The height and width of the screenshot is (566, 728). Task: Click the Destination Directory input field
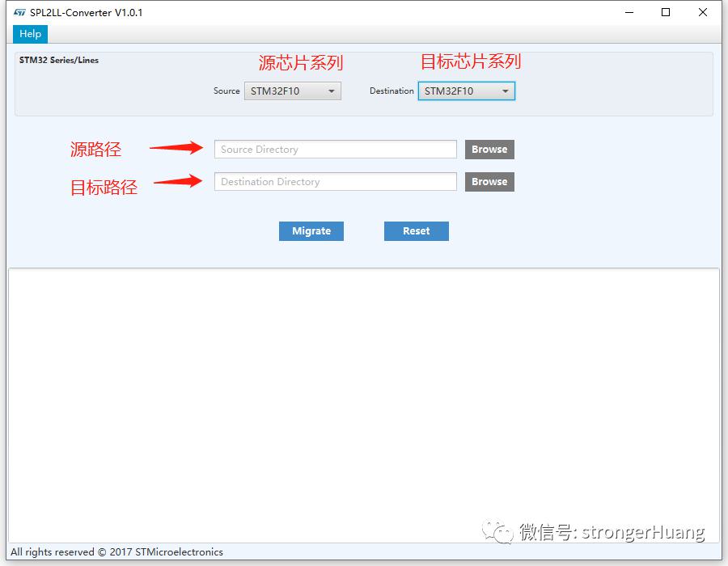pyautogui.click(x=335, y=182)
